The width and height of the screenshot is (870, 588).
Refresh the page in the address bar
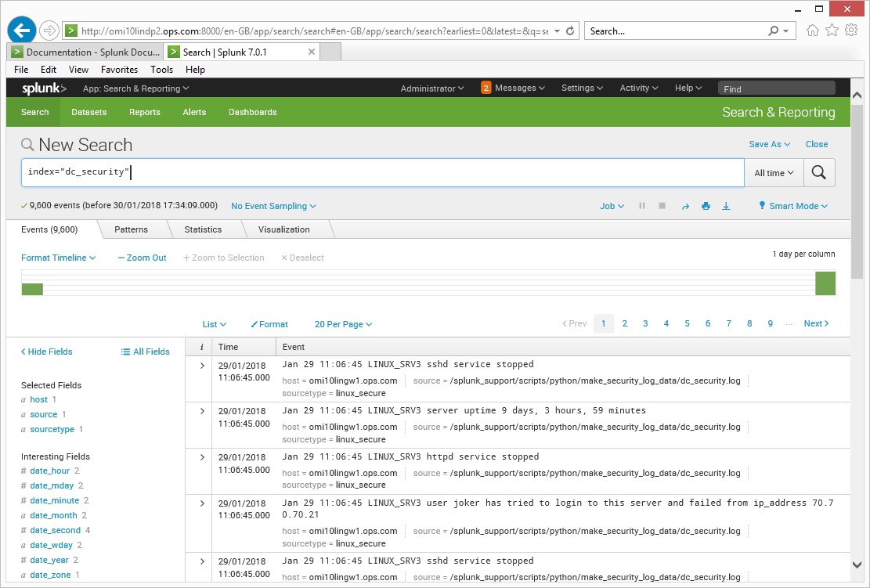pyautogui.click(x=570, y=31)
